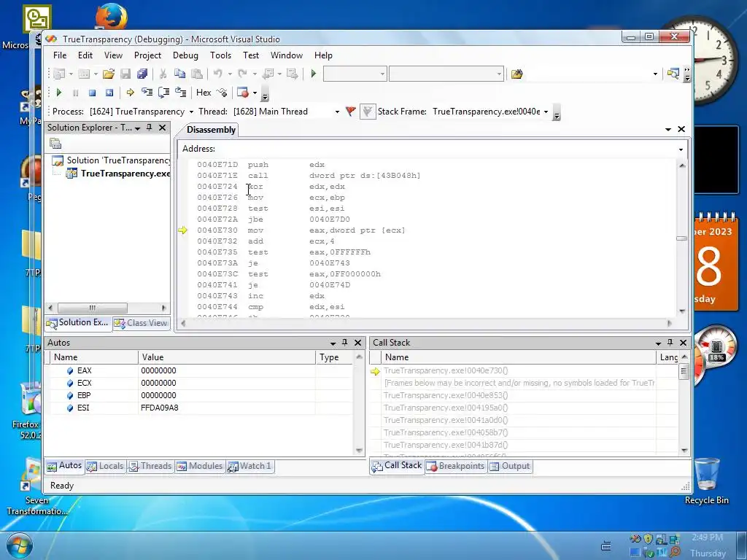747x560 pixels.
Task: Click the Paste clipboard icon
Action: coord(196,74)
